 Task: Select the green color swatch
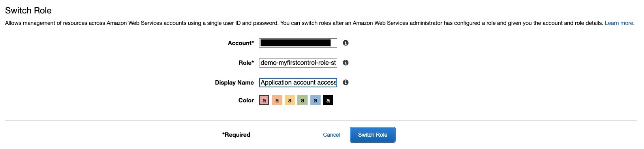[x=302, y=100]
